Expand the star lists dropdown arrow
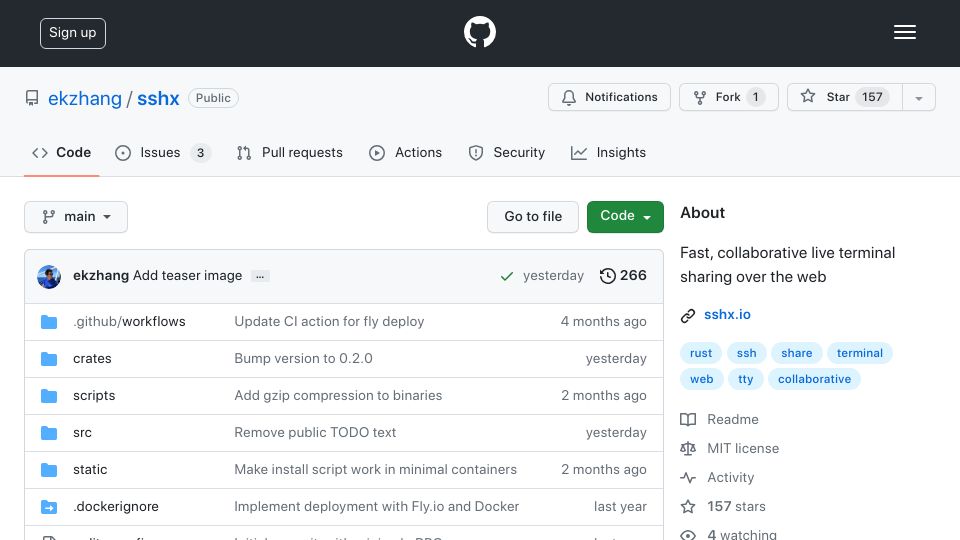Viewport: 960px width, 540px height. pos(918,98)
